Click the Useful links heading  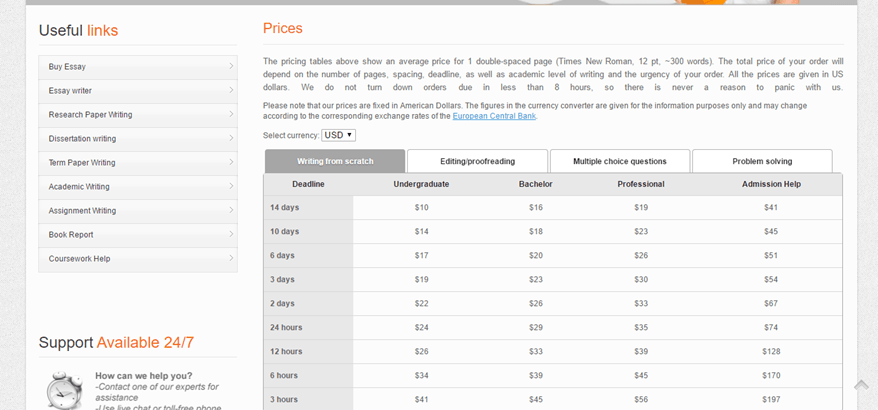pos(78,31)
